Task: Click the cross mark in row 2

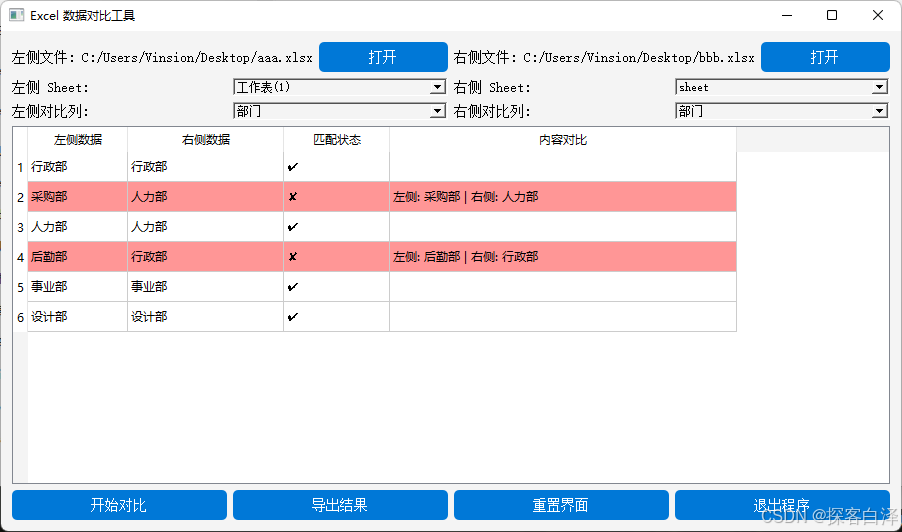Action: (293, 197)
